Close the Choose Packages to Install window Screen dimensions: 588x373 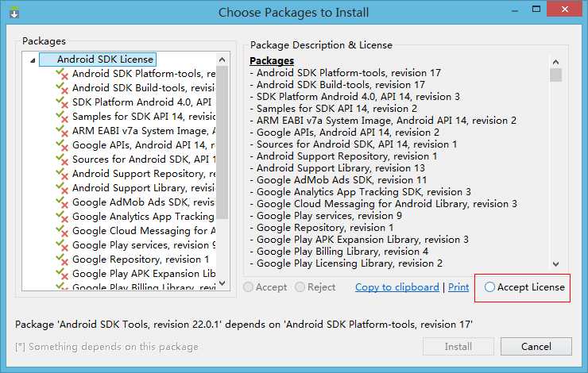click(x=564, y=9)
